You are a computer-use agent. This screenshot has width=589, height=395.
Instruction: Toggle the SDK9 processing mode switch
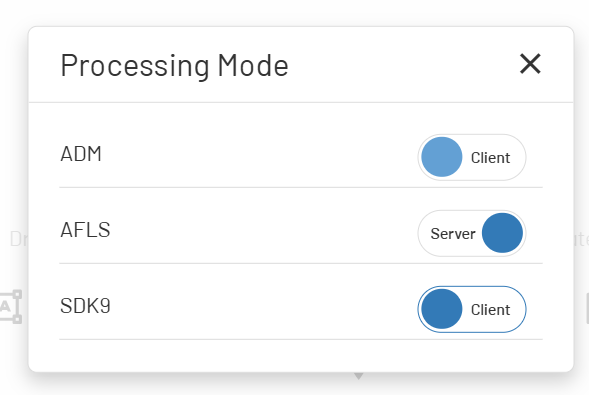pyautogui.click(x=472, y=309)
